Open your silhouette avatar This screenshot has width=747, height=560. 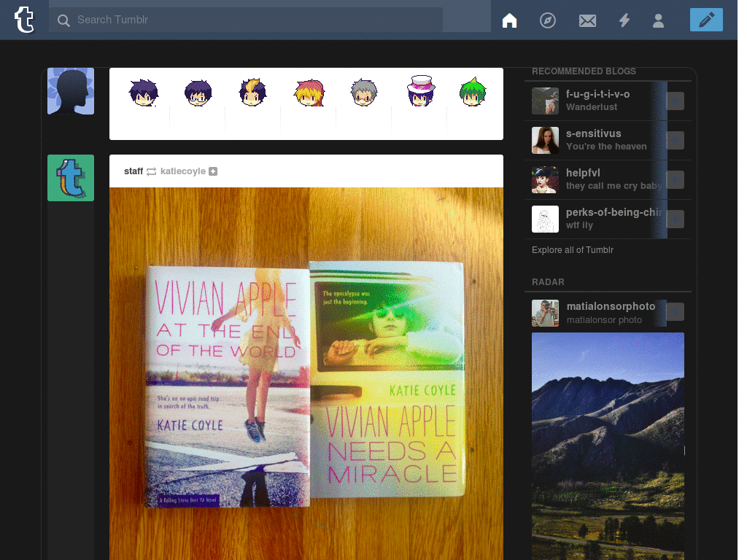coord(71,91)
